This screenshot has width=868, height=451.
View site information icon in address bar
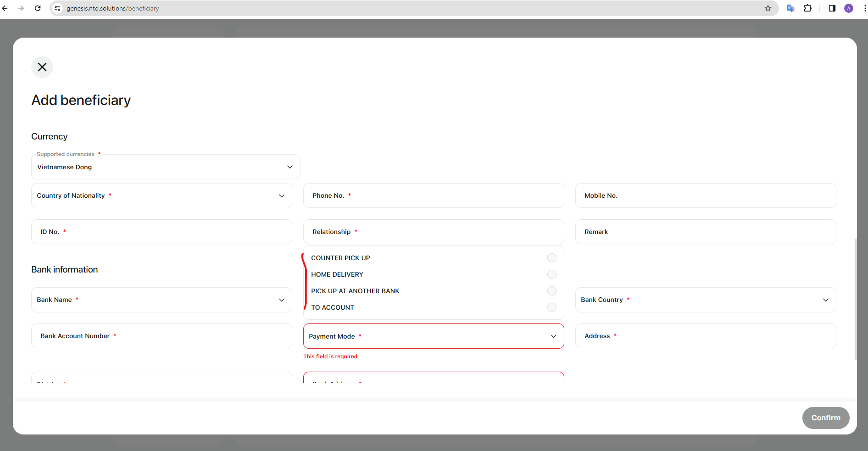[x=57, y=8]
